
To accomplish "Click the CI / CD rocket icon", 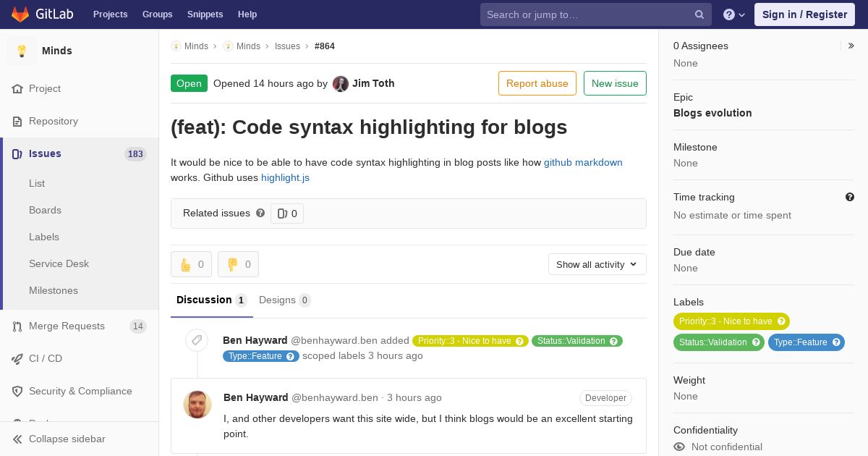I will pyautogui.click(x=17, y=358).
